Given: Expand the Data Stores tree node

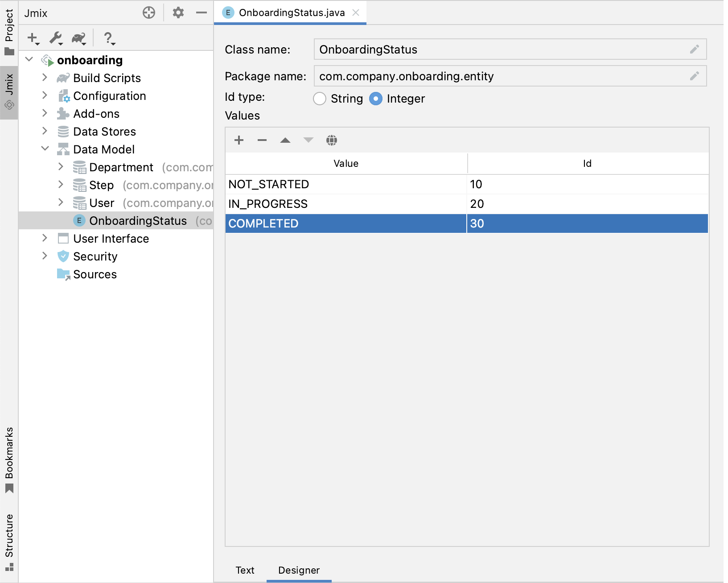Looking at the screenshot, I should pyautogui.click(x=45, y=131).
